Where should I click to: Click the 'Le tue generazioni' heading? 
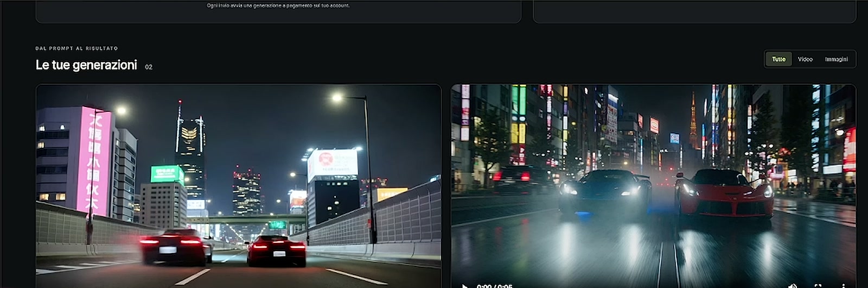point(86,65)
